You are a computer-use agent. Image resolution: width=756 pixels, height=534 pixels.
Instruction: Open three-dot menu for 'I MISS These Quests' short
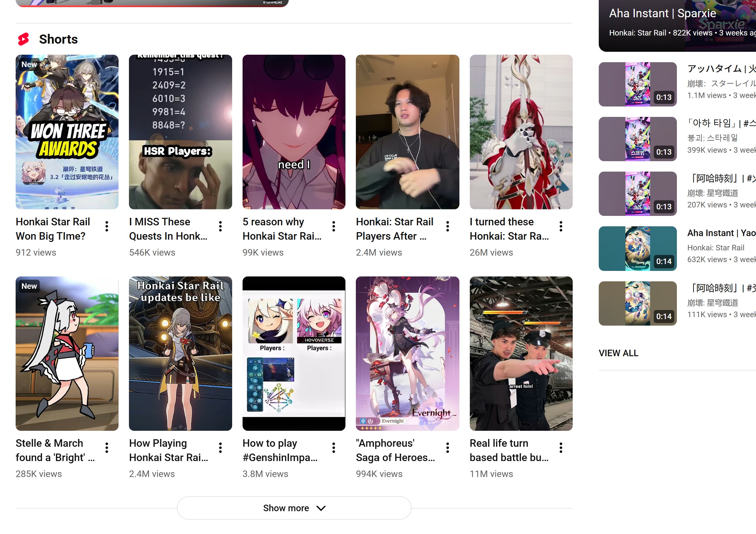[x=220, y=226]
